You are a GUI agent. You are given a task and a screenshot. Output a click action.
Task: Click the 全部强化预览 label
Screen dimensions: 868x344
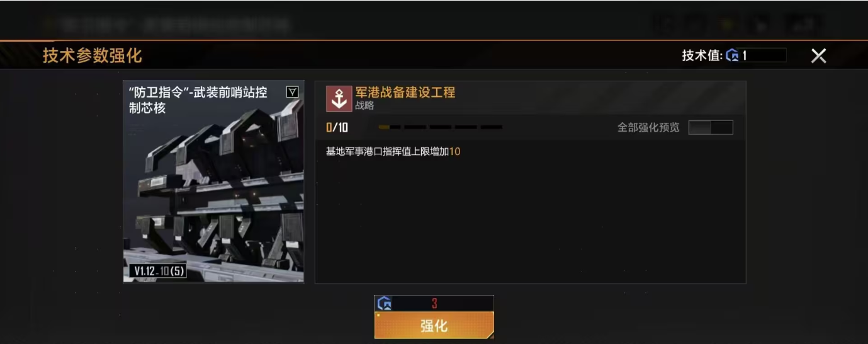[648, 127]
